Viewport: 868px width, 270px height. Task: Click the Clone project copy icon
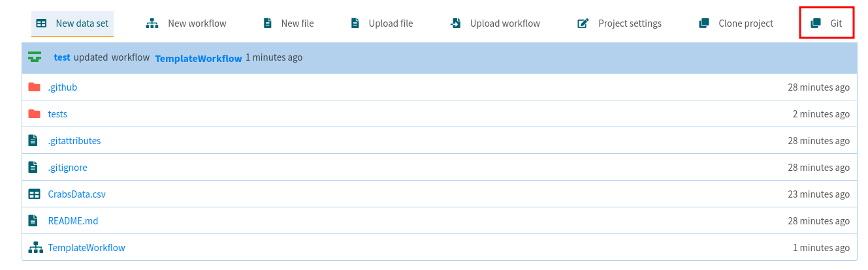[x=703, y=23]
